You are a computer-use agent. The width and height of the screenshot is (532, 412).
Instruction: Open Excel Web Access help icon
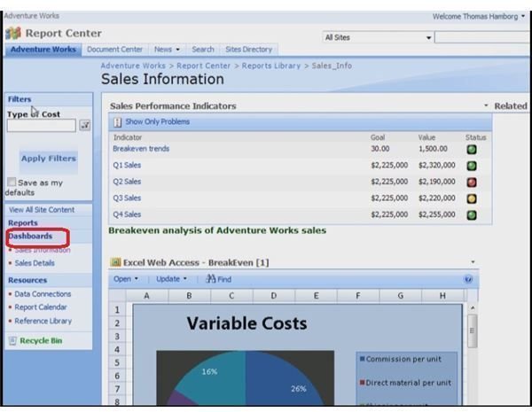[468, 279]
